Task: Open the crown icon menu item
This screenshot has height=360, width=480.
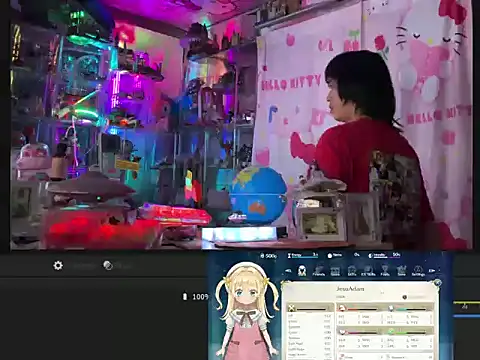Action: [x=402, y=271]
